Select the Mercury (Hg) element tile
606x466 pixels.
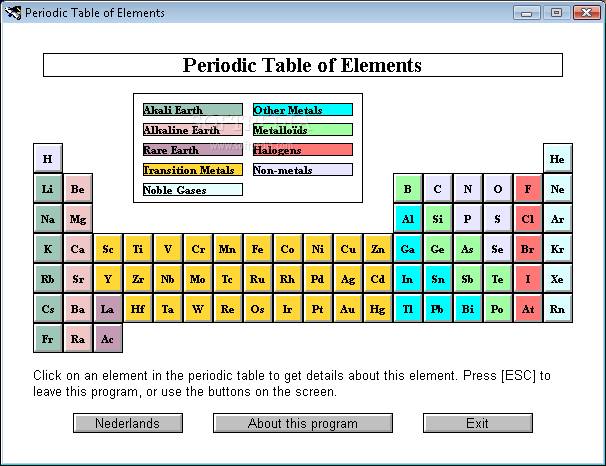(x=377, y=309)
